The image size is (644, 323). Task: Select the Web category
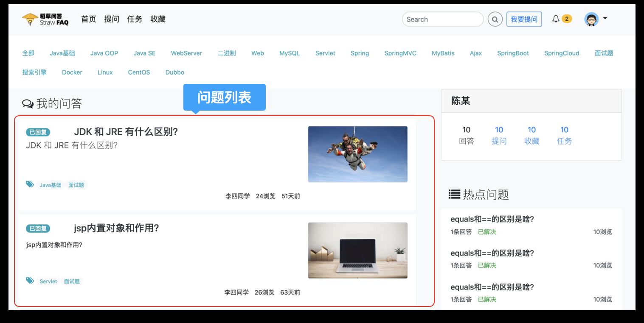258,53
